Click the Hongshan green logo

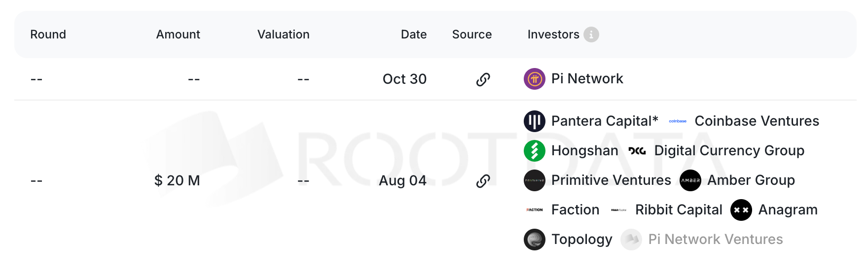534,151
